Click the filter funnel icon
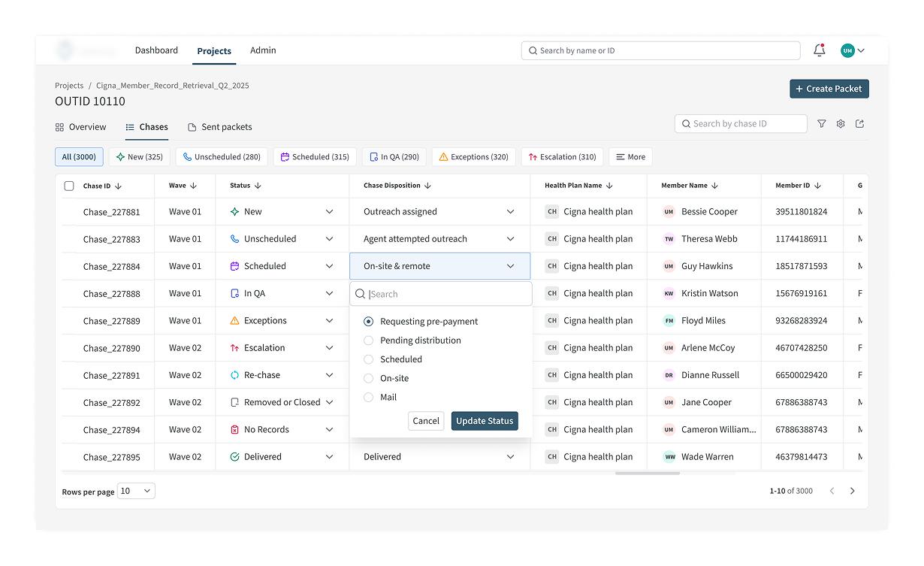The width and height of the screenshot is (924, 566). [822, 124]
